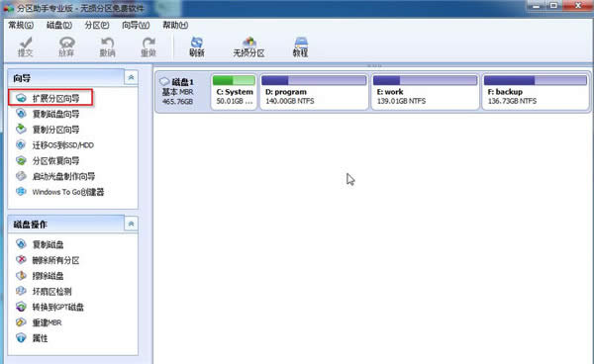Image resolution: width=594 pixels, height=364 pixels.
Task: Open the 向导(W) menu
Action: (136, 25)
